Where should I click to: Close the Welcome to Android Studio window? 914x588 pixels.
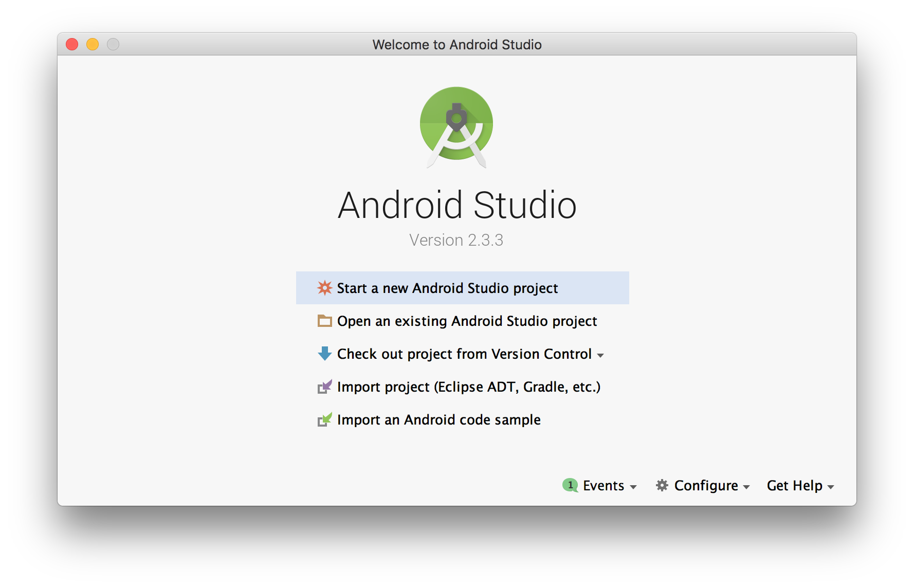pyautogui.click(x=72, y=44)
